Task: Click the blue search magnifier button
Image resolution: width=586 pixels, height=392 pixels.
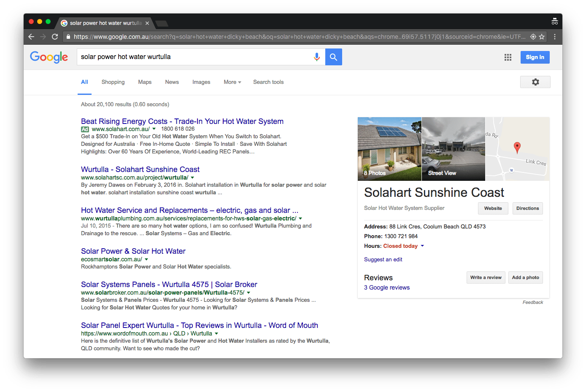Action: [333, 56]
